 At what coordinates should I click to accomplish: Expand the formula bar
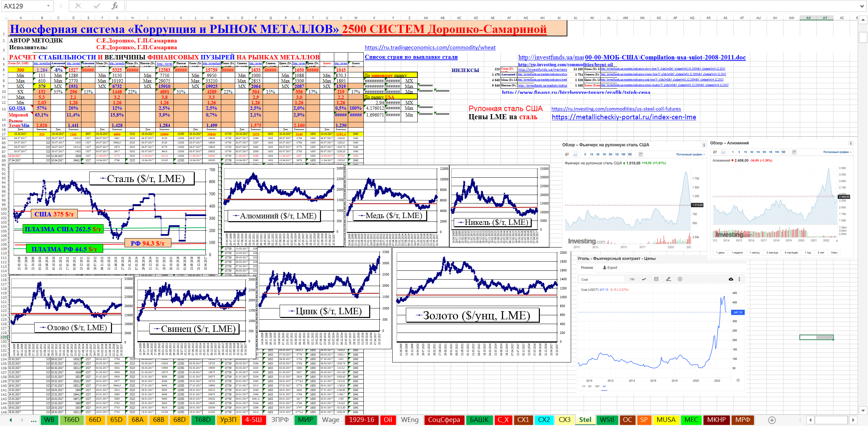862,6
